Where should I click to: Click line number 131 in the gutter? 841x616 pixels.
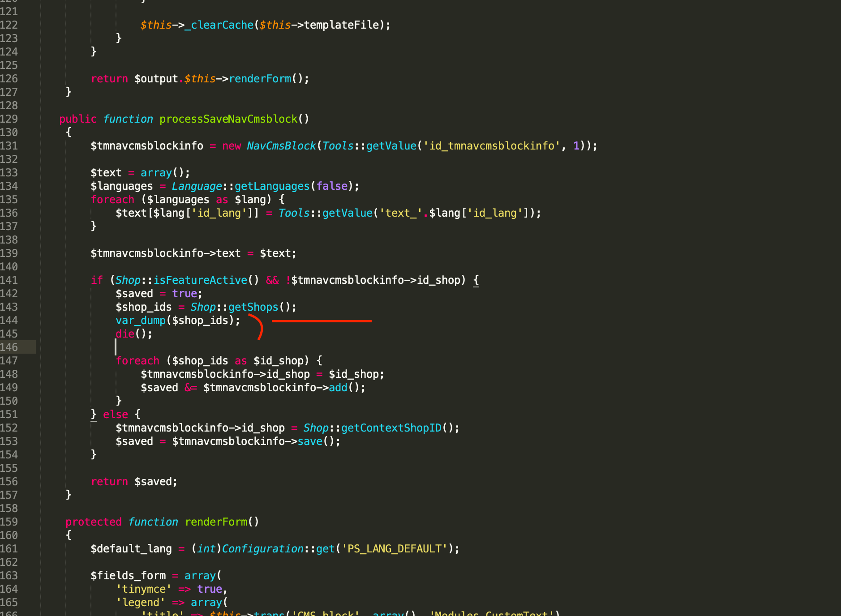coord(9,146)
